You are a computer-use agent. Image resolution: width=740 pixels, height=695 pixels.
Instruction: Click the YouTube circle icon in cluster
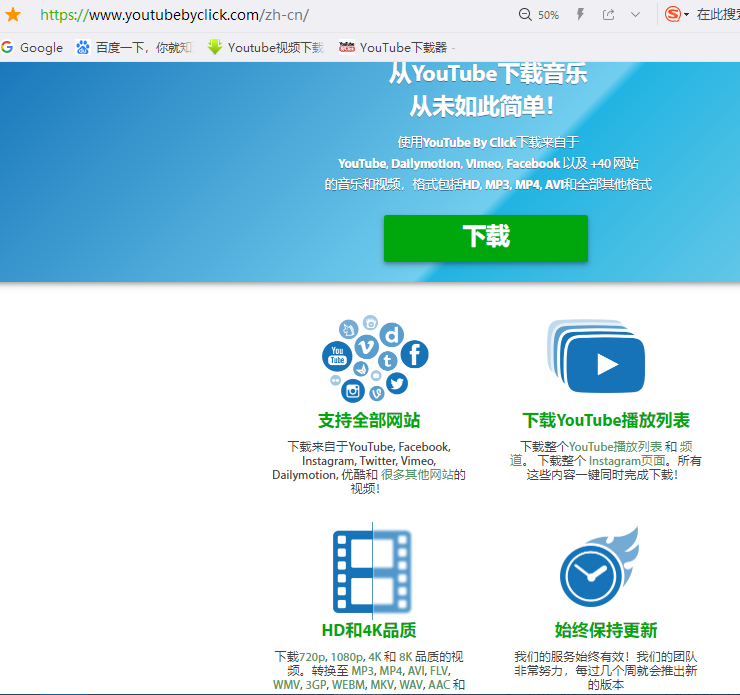click(337, 356)
